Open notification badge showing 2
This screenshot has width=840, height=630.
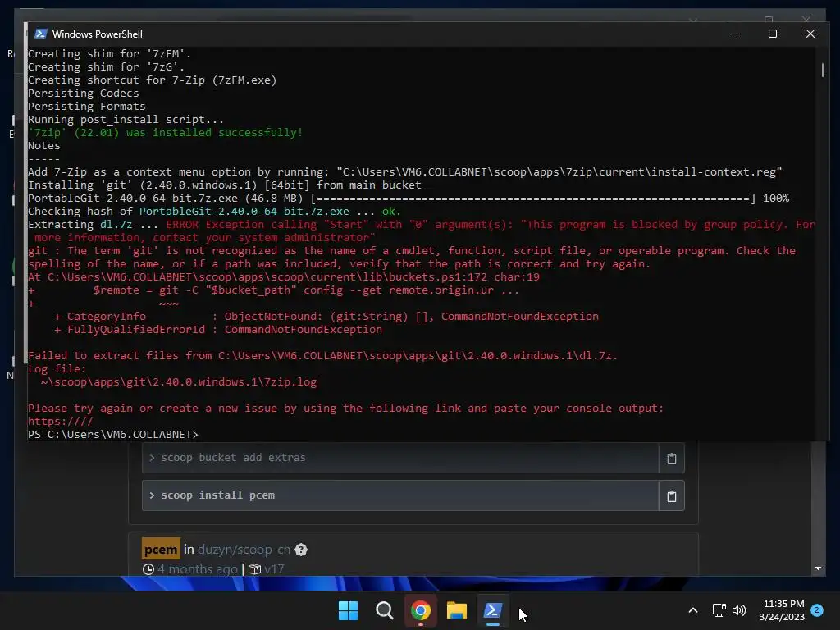[x=817, y=610]
